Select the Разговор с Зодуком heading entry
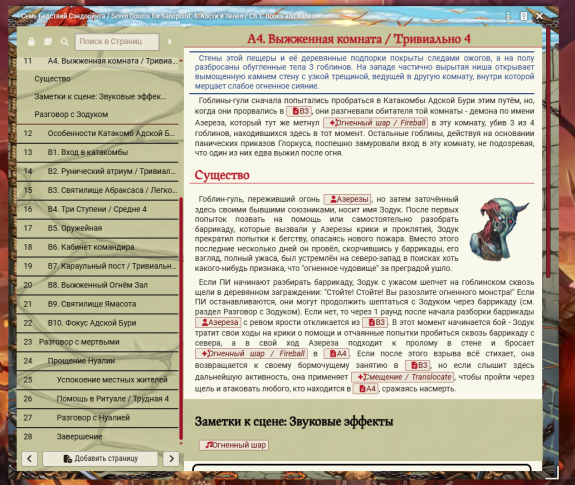The image size is (575, 485). click(x=71, y=114)
